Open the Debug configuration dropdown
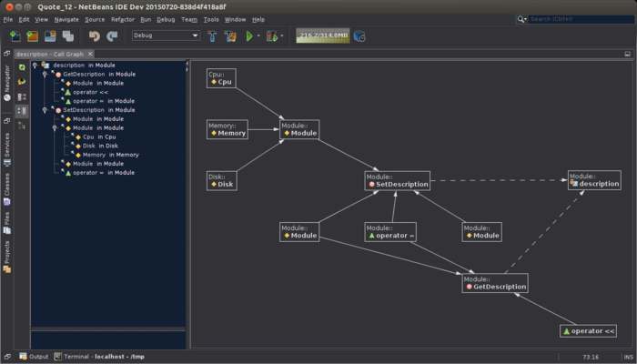This screenshot has height=364, width=637. (x=166, y=36)
